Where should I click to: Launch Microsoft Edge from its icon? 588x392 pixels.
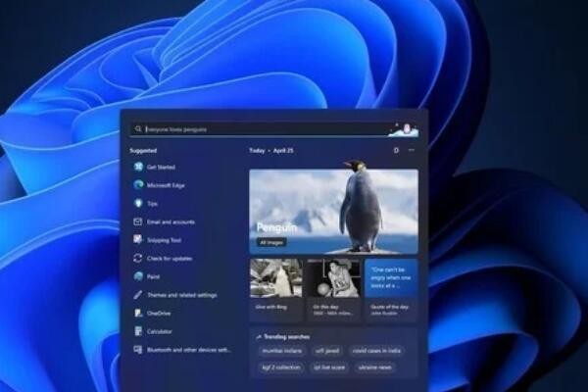point(138,185)
